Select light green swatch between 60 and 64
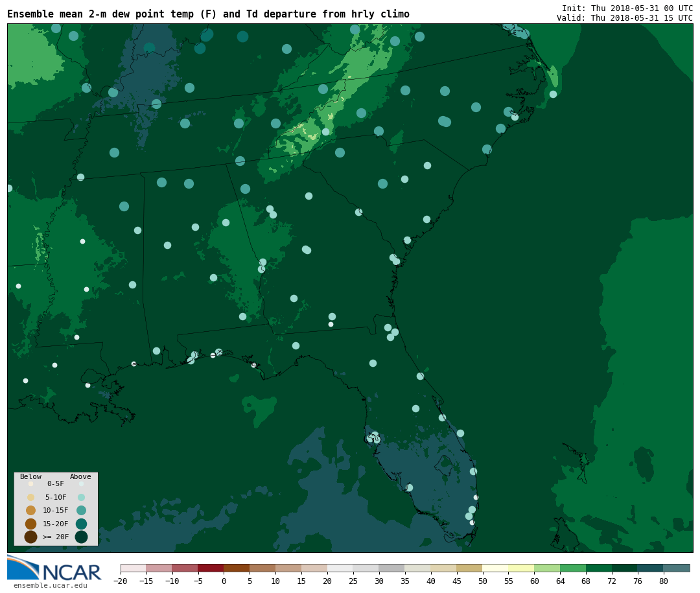The image size is (700, 593). [547, 568]
